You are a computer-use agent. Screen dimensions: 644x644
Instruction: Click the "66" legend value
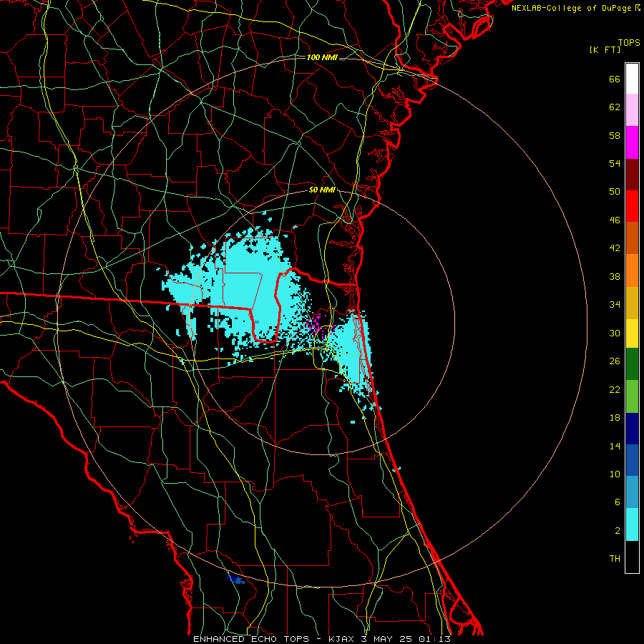point(615,79)
